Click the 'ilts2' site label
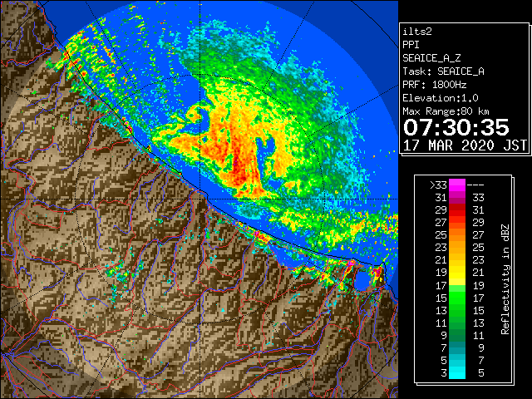Image resolution: width=532 pixels, height=399 pixels. point(417,32)
